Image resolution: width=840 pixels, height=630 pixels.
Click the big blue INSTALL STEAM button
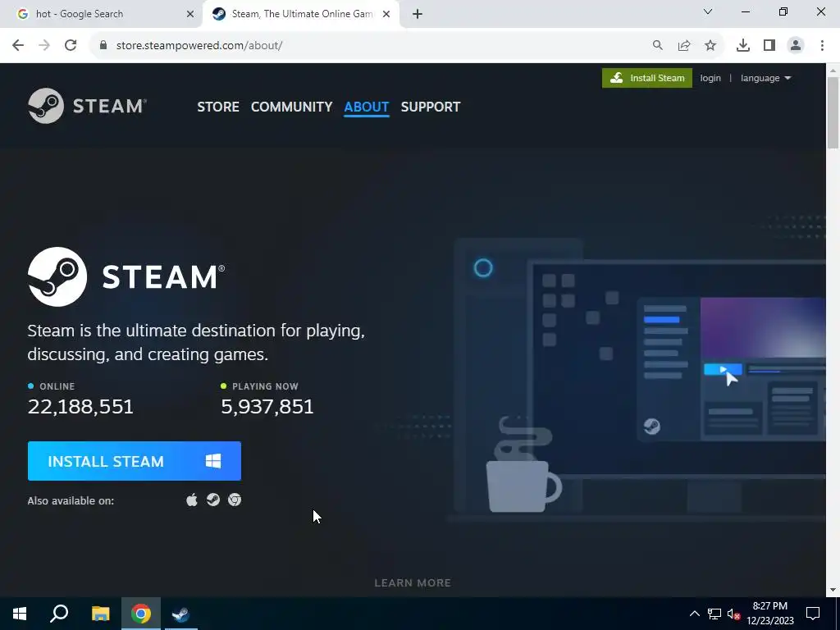[134, 461]
